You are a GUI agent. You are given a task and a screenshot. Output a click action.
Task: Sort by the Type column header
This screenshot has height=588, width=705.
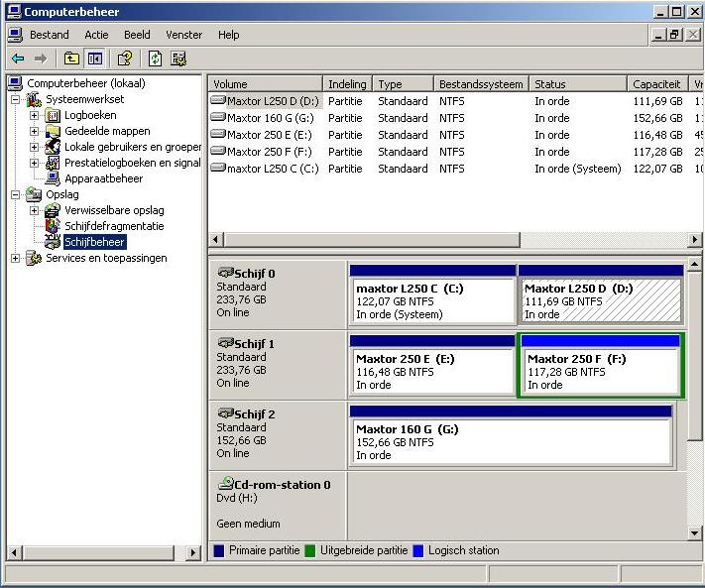click(403, 84)
